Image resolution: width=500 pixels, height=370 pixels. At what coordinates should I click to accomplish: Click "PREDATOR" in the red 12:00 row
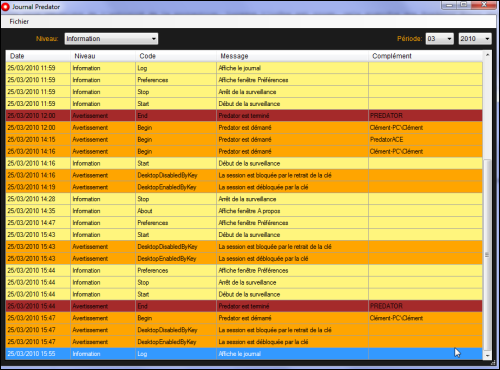pyautogui.click(x=386, y=116)
